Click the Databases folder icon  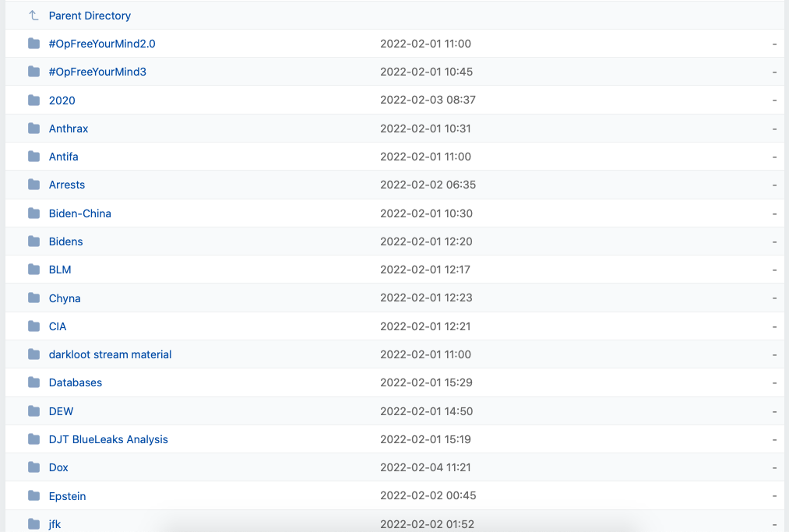[x=33, y=383]
